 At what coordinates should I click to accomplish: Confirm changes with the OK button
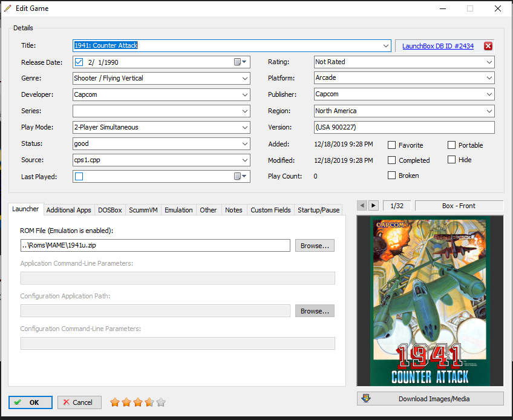[30, 402]
